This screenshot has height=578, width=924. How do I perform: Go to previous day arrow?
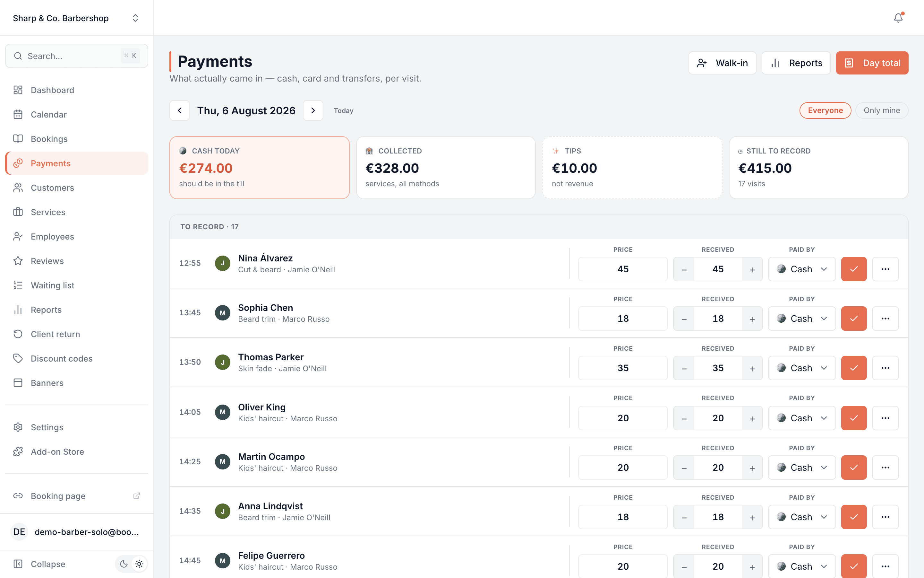pos(179,110)
